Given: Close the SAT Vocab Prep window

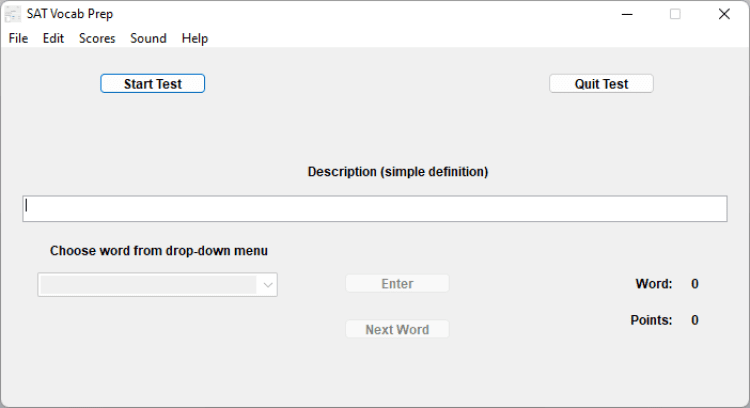Looking at the screenshot, I should tap(724, 14).
